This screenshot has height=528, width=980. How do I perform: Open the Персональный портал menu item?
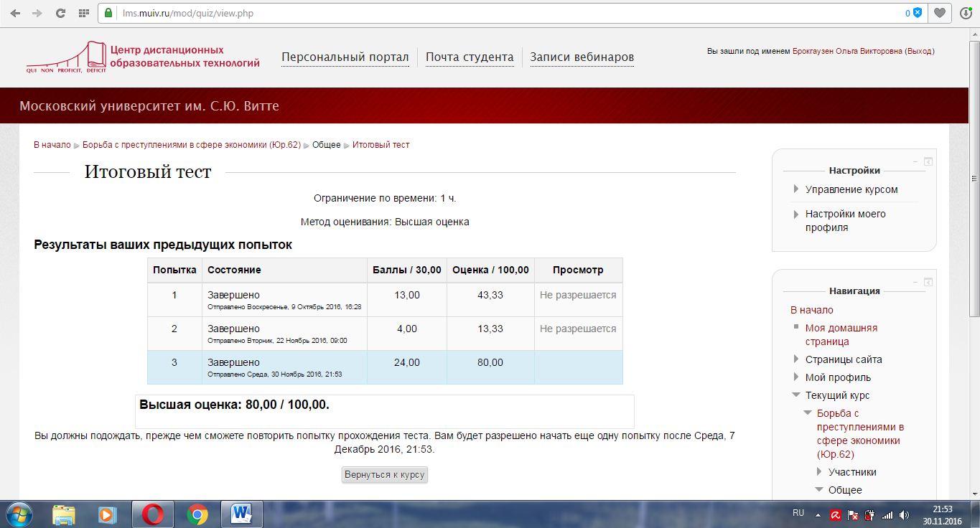[345, 57]
